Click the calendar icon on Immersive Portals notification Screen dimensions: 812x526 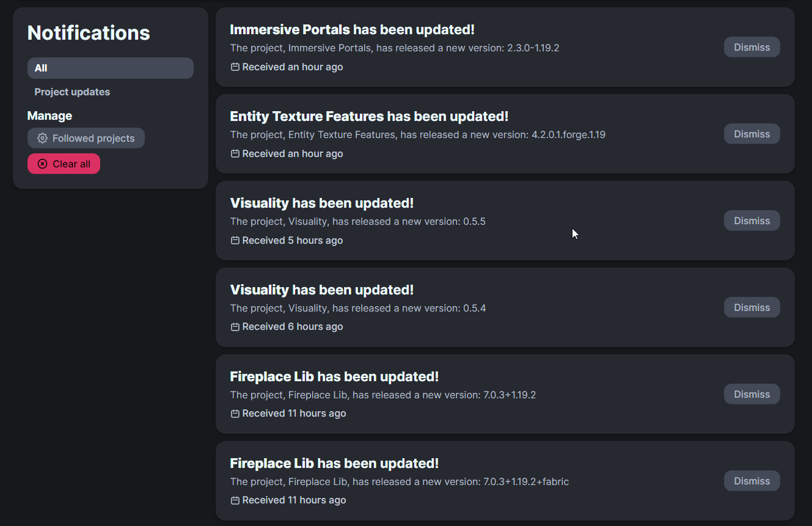(x=235, y=67)
